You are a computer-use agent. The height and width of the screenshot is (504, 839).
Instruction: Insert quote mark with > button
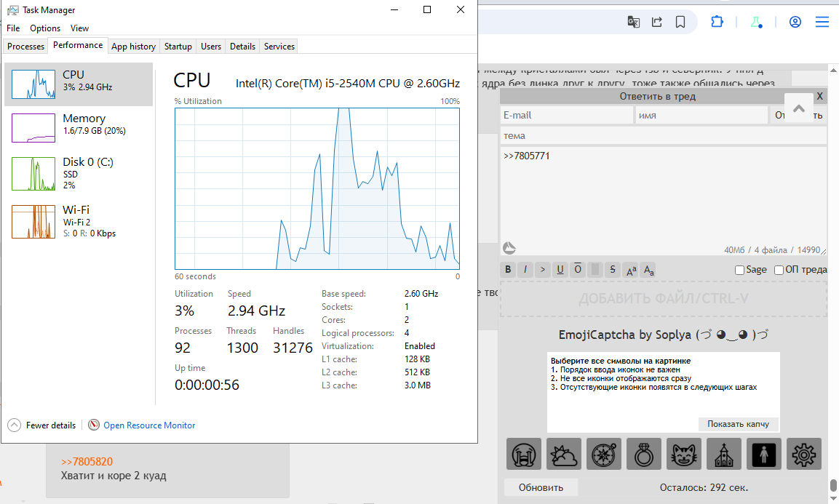543,270
